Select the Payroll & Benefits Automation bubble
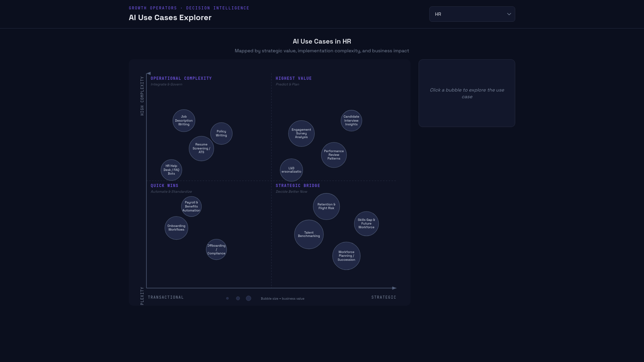This screenshot has width=644, height=362. pyautogui.click(x=191, y=206)
